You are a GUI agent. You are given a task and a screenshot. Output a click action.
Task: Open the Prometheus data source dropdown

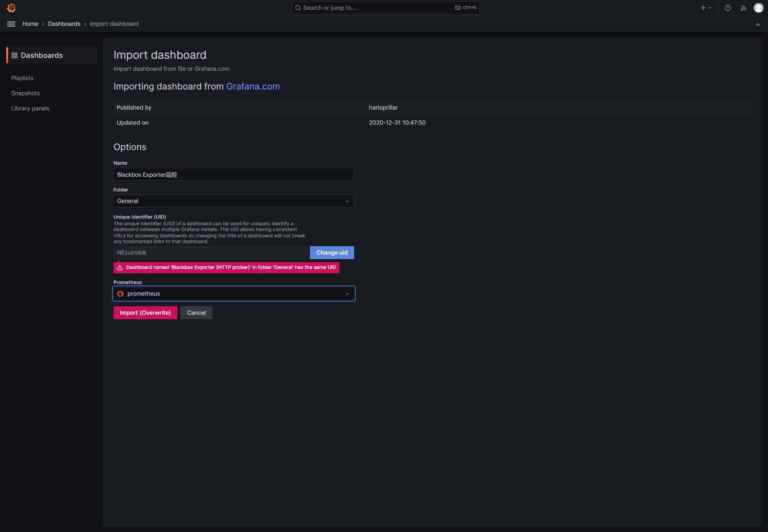(x=234, y=294)
